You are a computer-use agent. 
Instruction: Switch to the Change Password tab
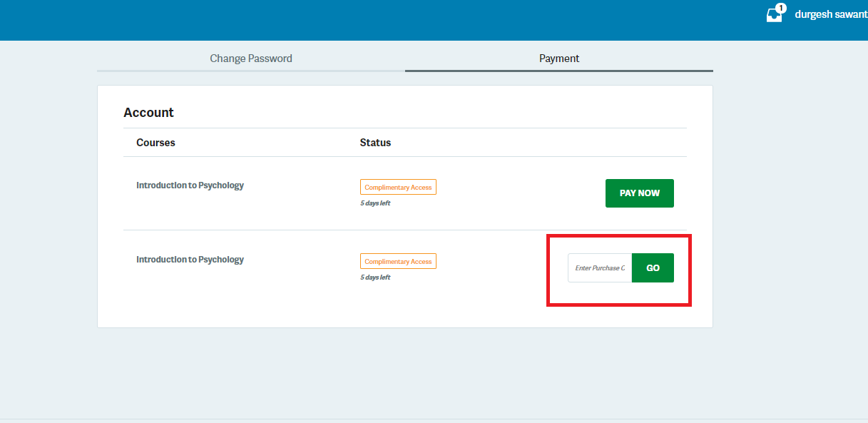251,58
